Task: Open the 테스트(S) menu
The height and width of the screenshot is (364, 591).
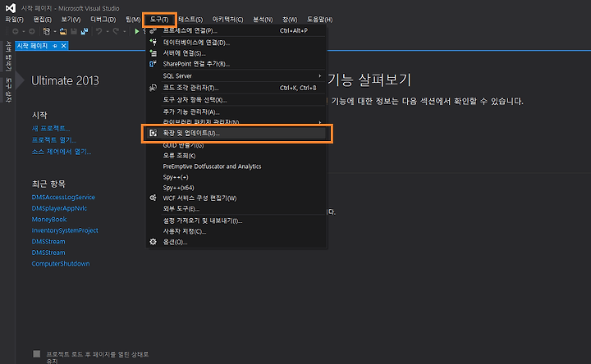Action: pos(190,20)
